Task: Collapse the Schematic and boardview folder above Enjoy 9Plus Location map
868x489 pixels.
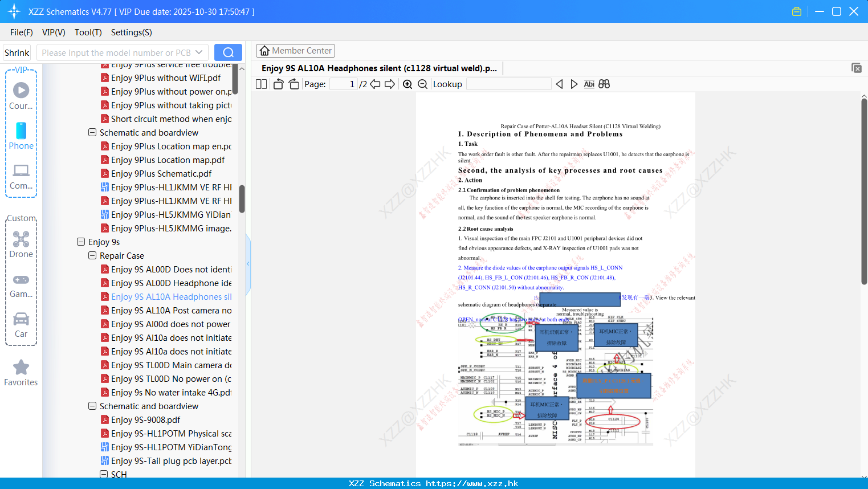Action: (92, 132)
